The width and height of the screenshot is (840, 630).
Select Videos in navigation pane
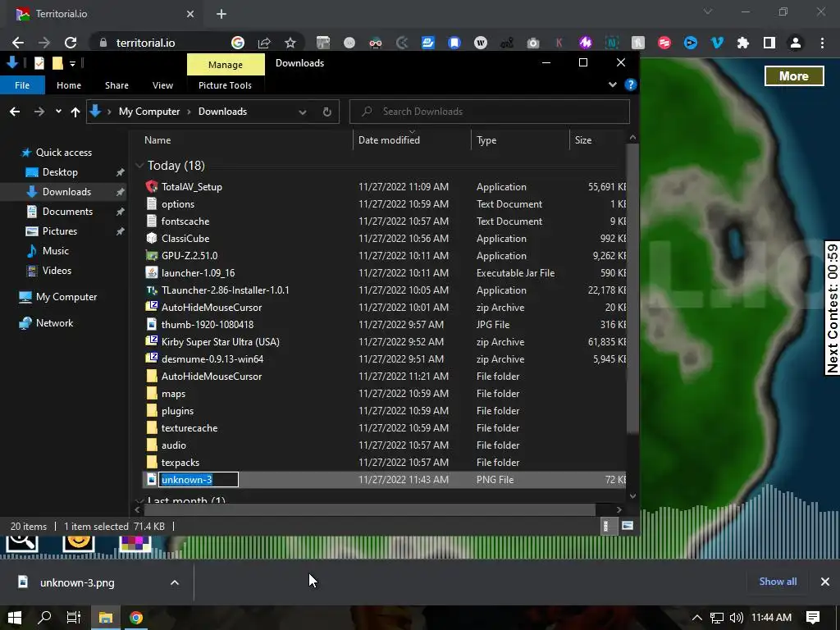[57, 271]
